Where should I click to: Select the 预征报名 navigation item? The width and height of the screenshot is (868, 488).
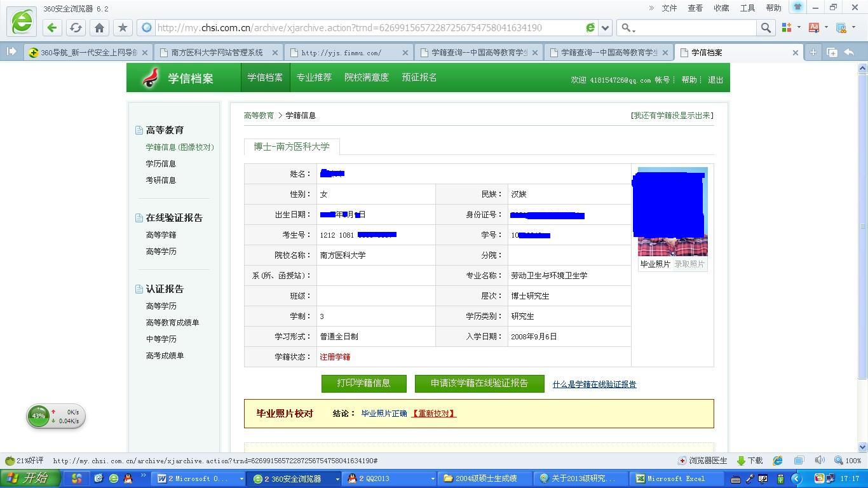click(419, 78)
